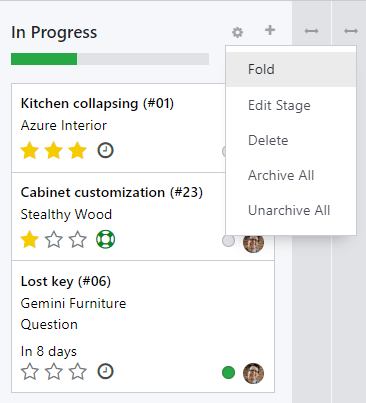Click third star on Kitchen collapsing ticket
This screenshot has height=403, width=366.
point(77,150)
